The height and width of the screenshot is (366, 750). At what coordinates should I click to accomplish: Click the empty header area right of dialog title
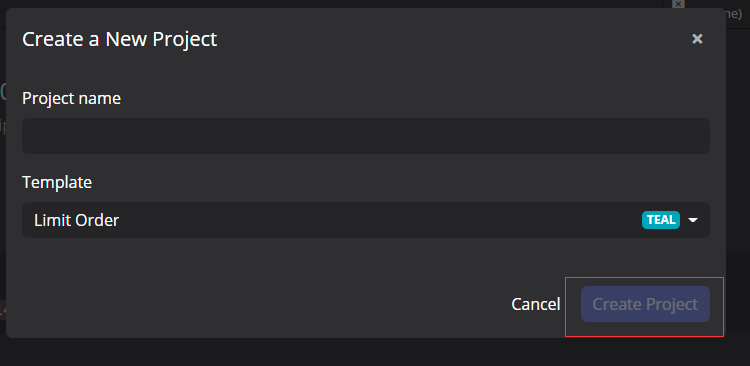pyautogui.click(x=452, y=39)
